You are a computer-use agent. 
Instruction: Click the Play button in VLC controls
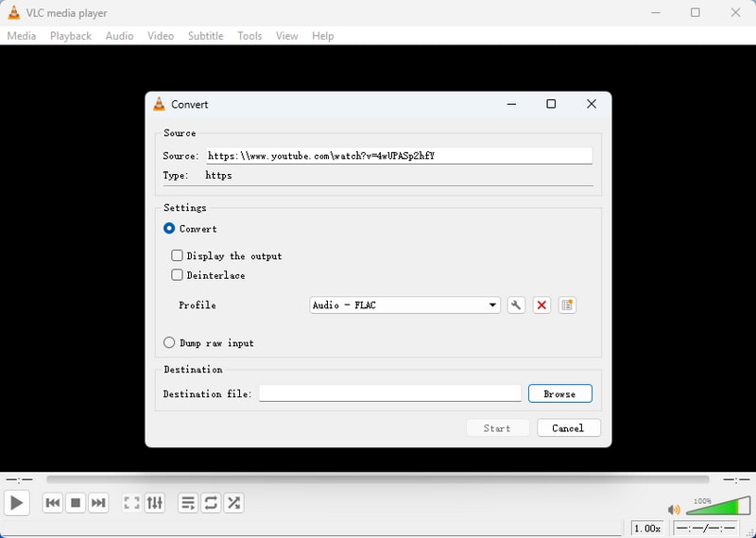point(16,503)
